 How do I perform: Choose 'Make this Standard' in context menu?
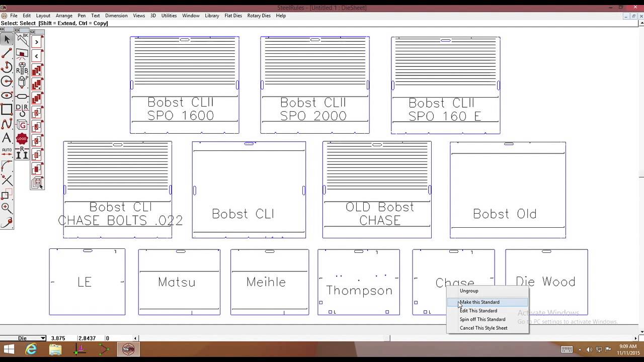(488, 302)
